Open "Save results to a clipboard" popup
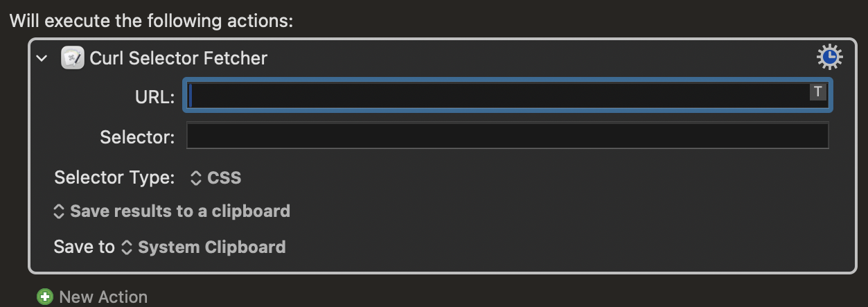The height and width of the screenshot is (307, 868). 180,211
